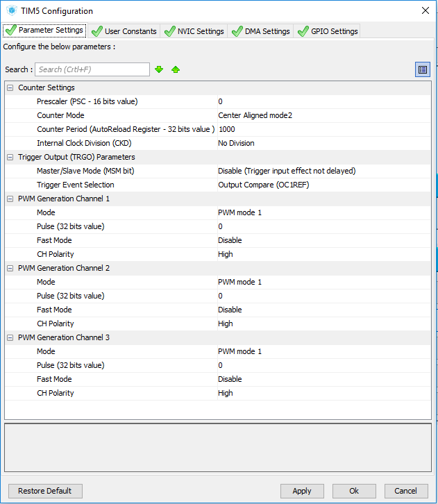Collapse PWM Generation Channel 3 group
The image size is (438, 504).
coord(10,338)
